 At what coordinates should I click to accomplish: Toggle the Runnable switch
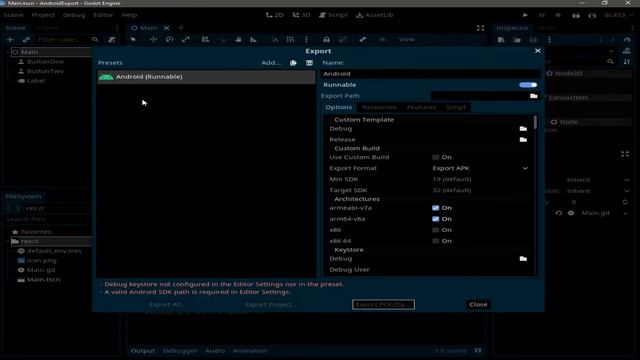[x=528, y=85]
